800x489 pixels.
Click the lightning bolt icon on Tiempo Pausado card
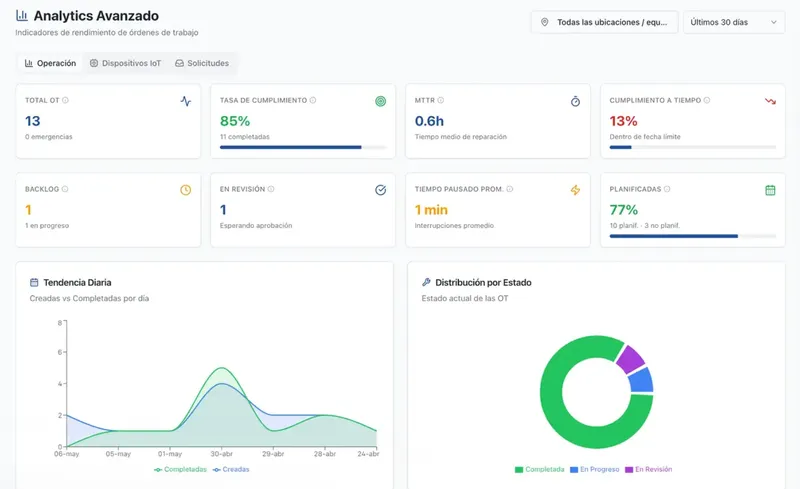[x=576, y=190]
